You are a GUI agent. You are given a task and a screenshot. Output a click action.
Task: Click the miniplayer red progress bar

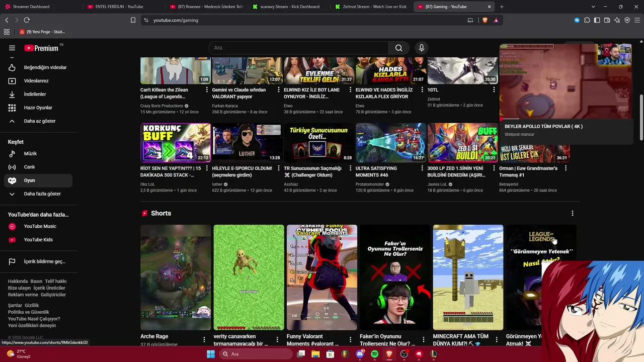point(566,119)
